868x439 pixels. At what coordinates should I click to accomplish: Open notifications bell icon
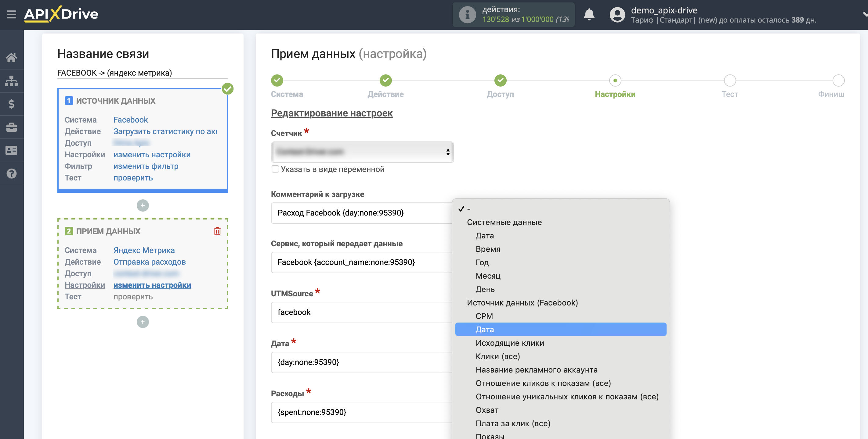589,14
